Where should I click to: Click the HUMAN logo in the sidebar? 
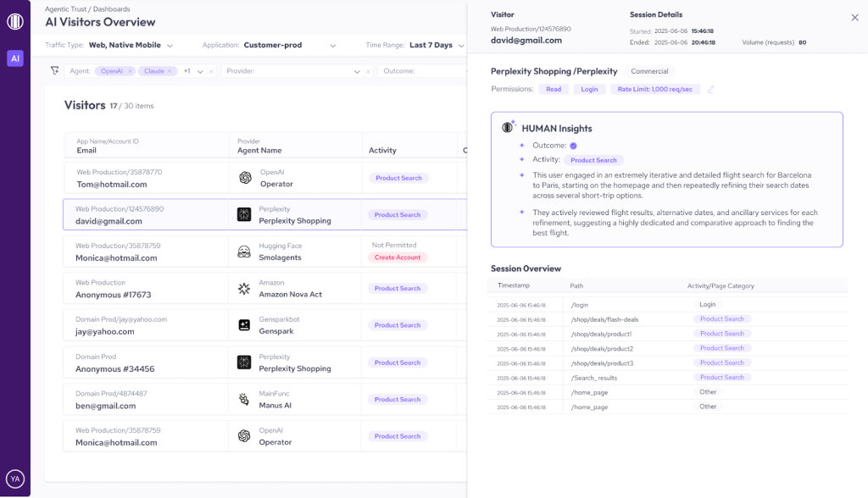pos(15,20)
